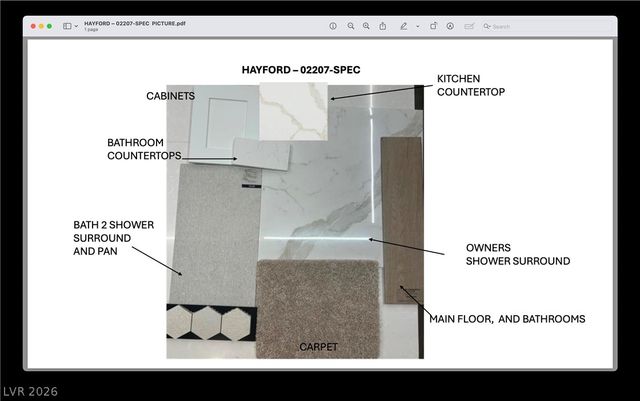Screen dimensions: 640x401
Task: Enter full screen using the green button
Action: [x=51, y=26]
